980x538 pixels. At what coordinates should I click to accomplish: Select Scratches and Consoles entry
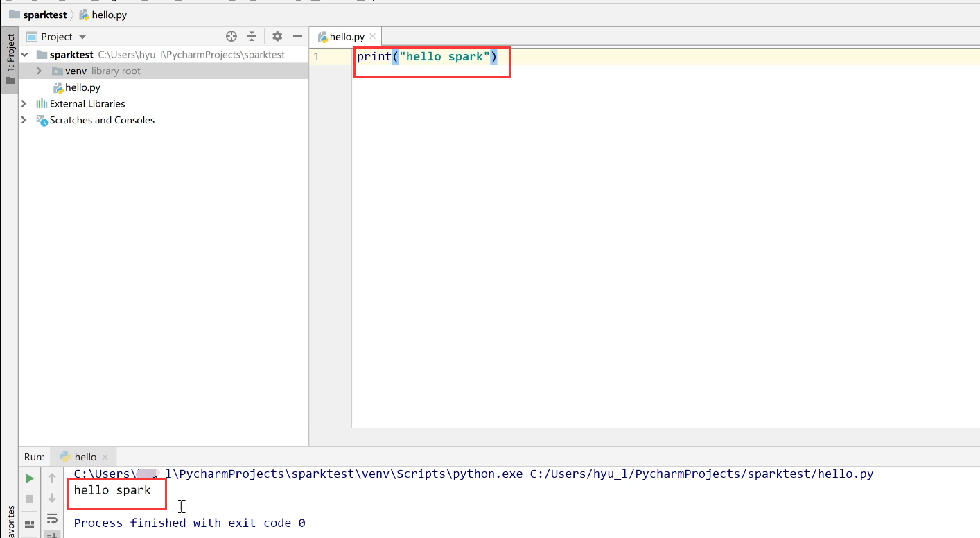[102, 120]
